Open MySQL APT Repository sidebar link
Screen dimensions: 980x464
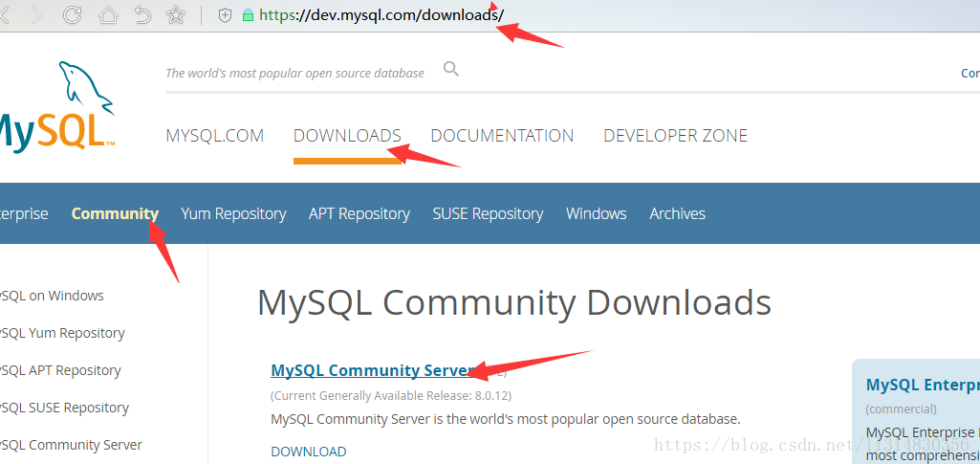click(x=60, y=370)
